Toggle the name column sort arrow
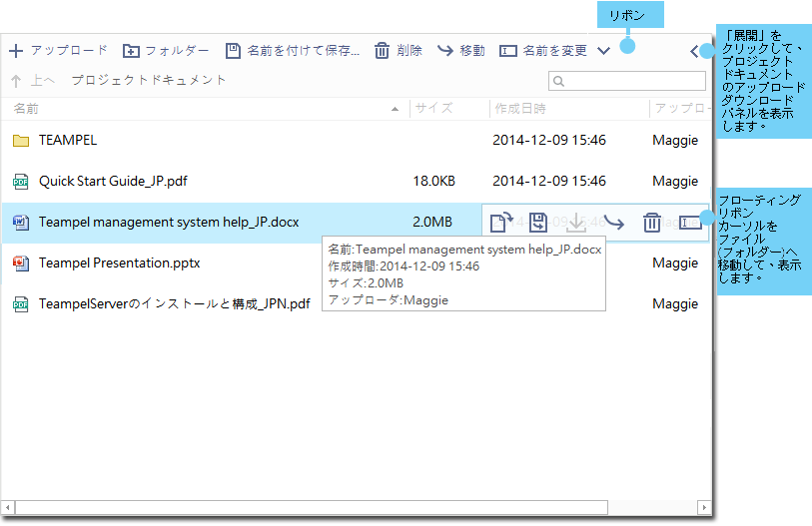 coord(396,109)
